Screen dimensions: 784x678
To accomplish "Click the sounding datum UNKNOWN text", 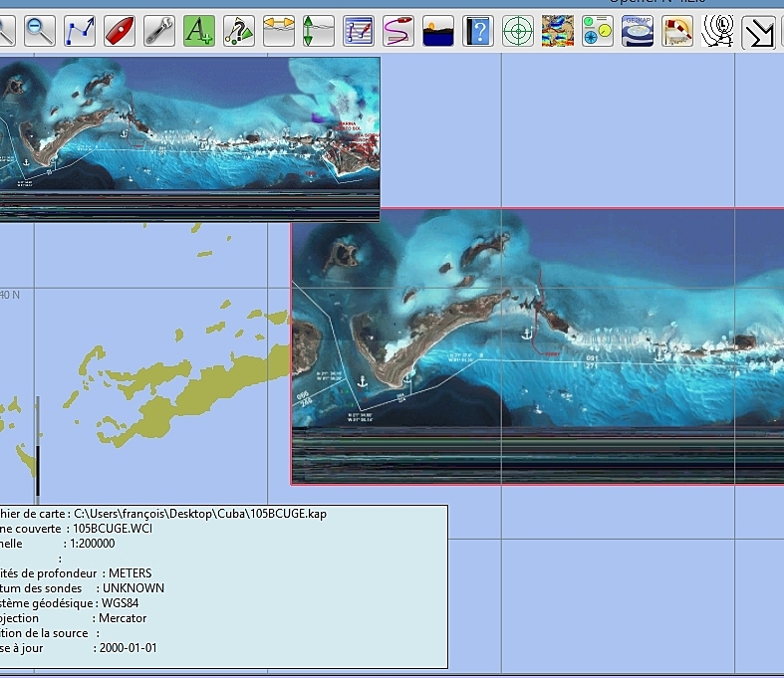I will [x=133, y=588].
